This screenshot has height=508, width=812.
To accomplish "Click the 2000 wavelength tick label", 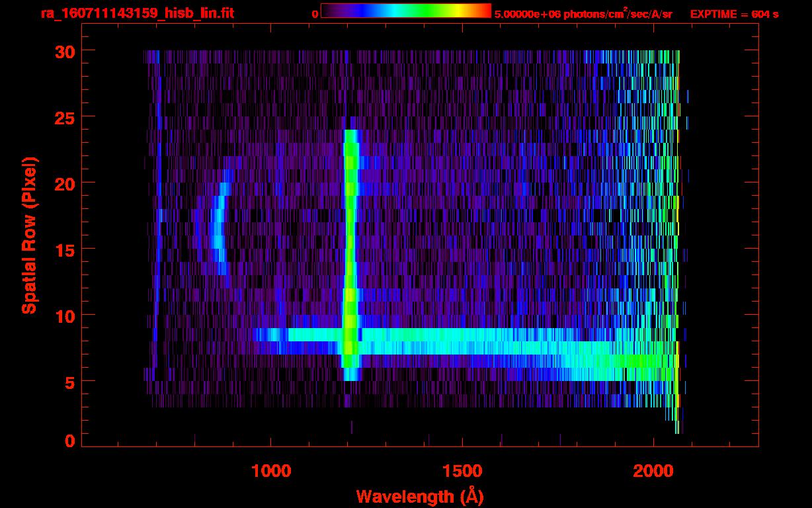I will (x=653, y=471).
